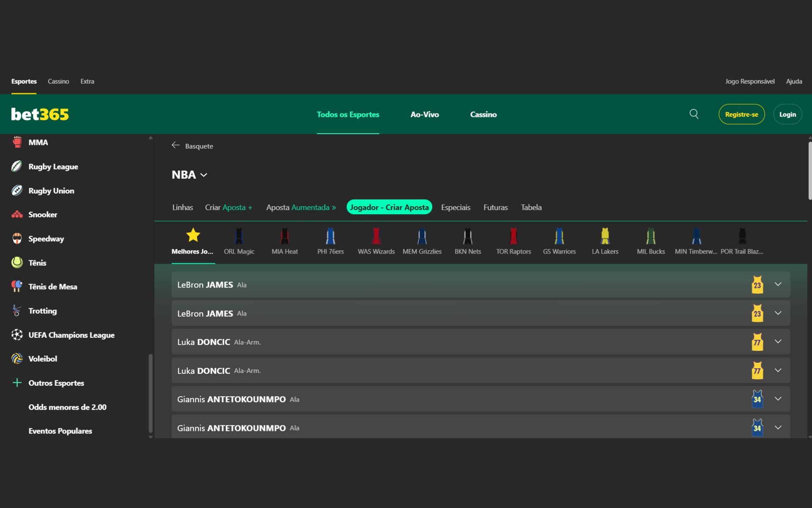
Task: Switch to the Linhas tab
Action: (182, 207)
